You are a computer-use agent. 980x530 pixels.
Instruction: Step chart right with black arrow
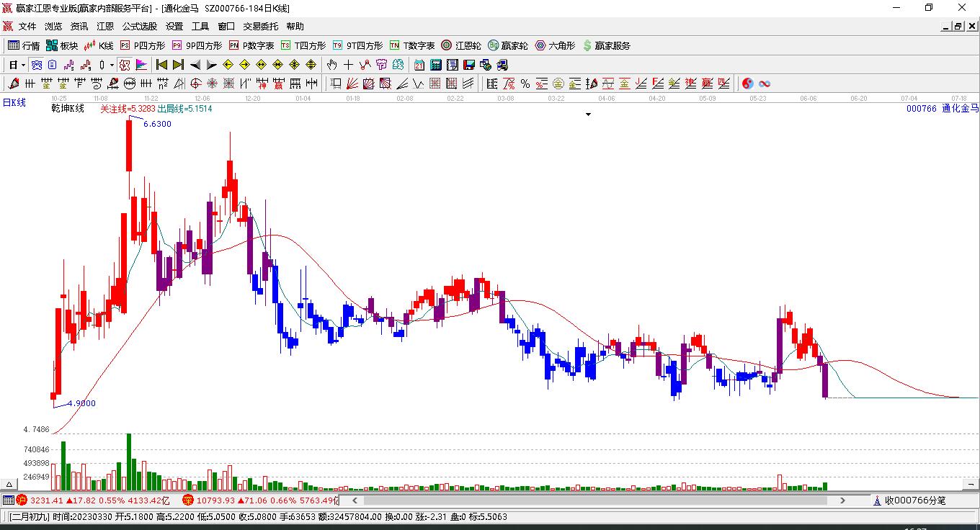211,65
